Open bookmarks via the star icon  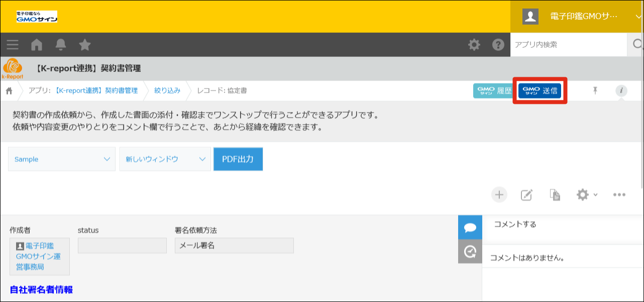tap(85, 45)
